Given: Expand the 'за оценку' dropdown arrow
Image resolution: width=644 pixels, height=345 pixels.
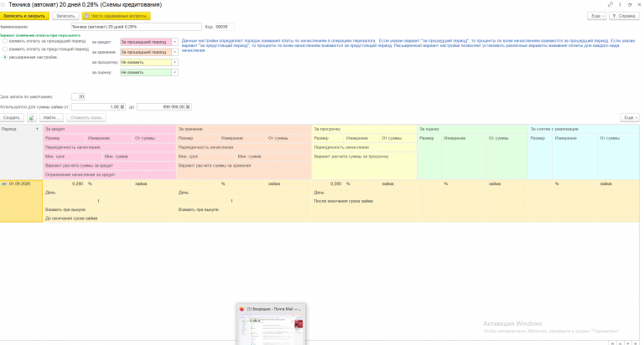Looking at the screenshot, I should coord(174,73).
